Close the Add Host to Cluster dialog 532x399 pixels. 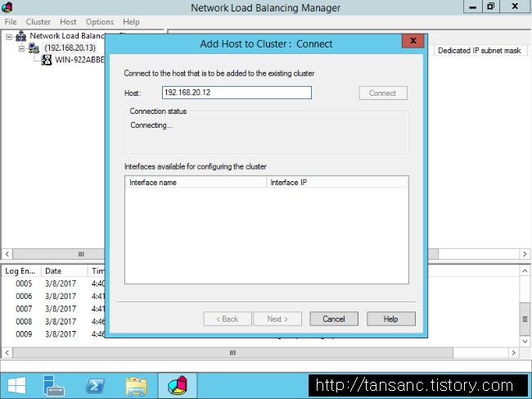[x=413, y=41]
